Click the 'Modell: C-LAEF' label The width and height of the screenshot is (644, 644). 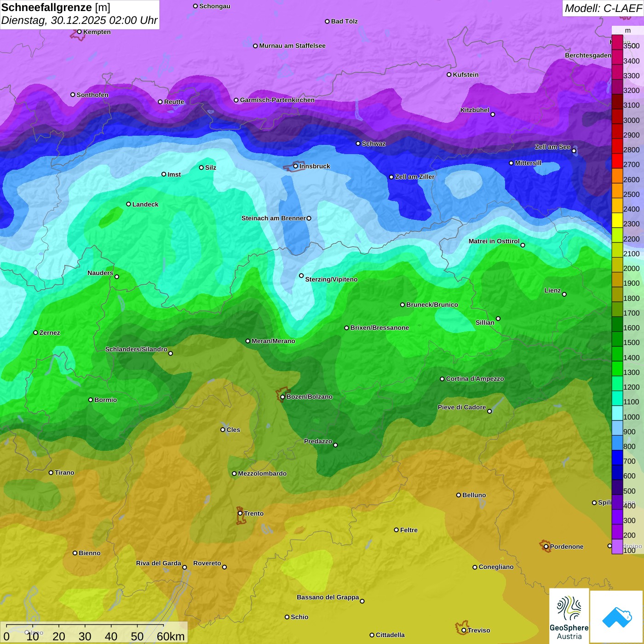pos(603,8)
